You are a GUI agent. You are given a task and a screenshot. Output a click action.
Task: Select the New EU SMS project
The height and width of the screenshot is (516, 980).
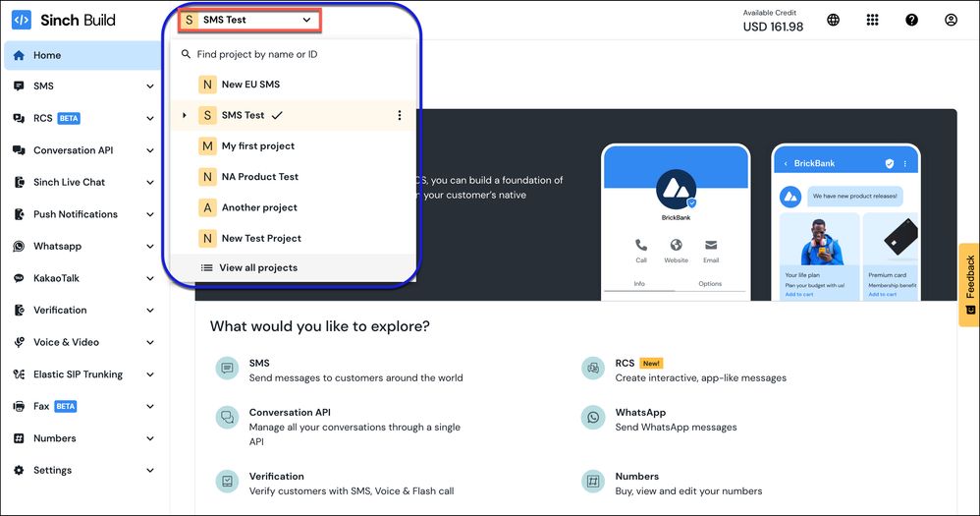click(294, 85)
